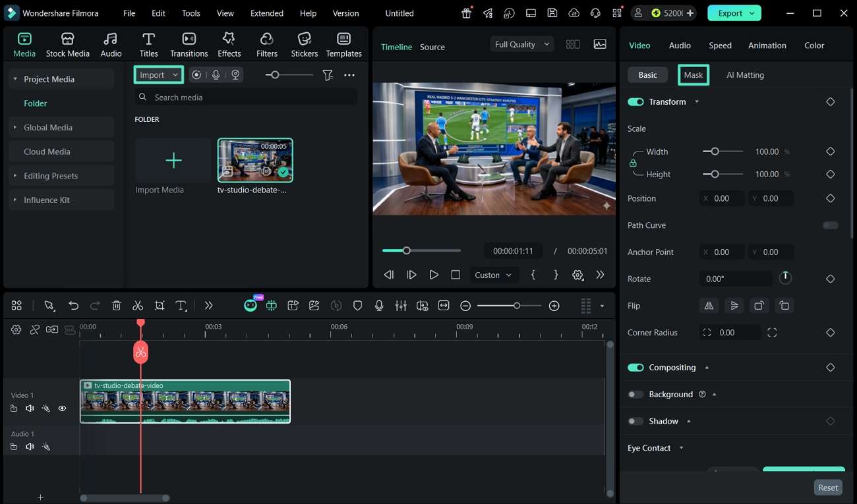This screenshot has width=857, height=504.
Task: Open the Templates panel
Action: (343, 45)
